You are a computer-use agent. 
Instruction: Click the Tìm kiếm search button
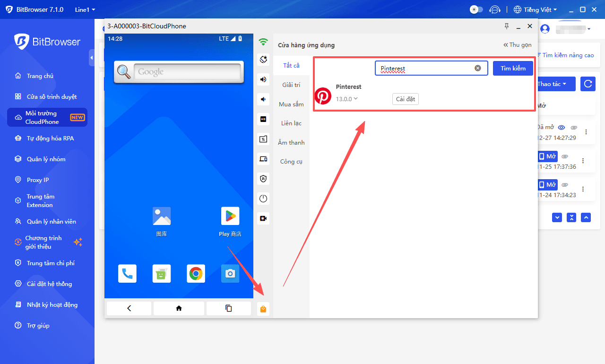[513, 68]
